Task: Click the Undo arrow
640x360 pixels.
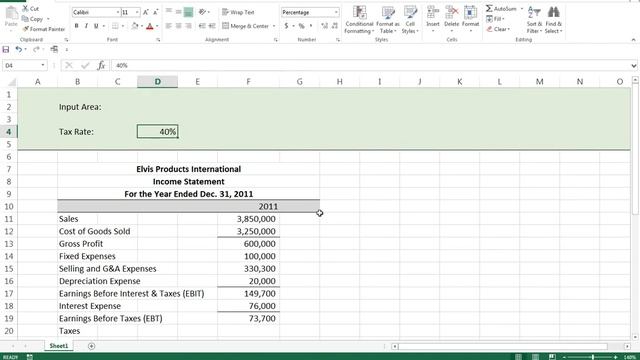Action: click(x=18, y=49)
